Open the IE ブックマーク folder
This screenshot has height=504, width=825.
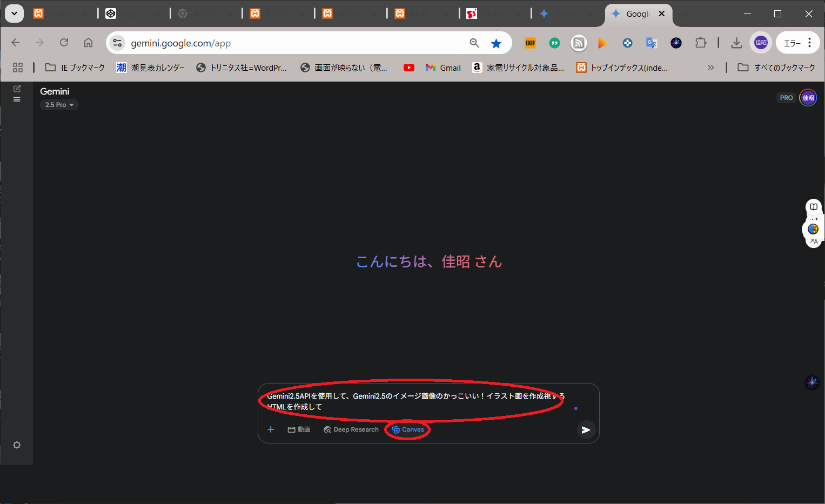point(75,68)
